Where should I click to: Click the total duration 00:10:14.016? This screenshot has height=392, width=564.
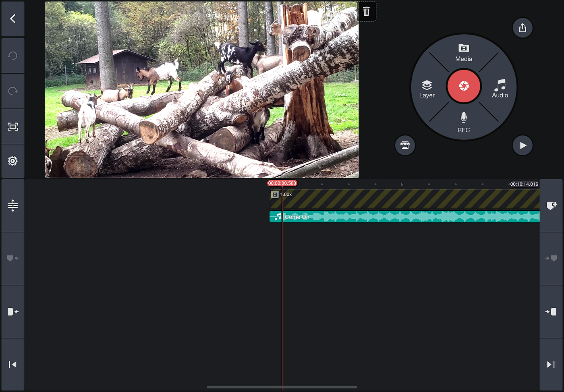524,184
